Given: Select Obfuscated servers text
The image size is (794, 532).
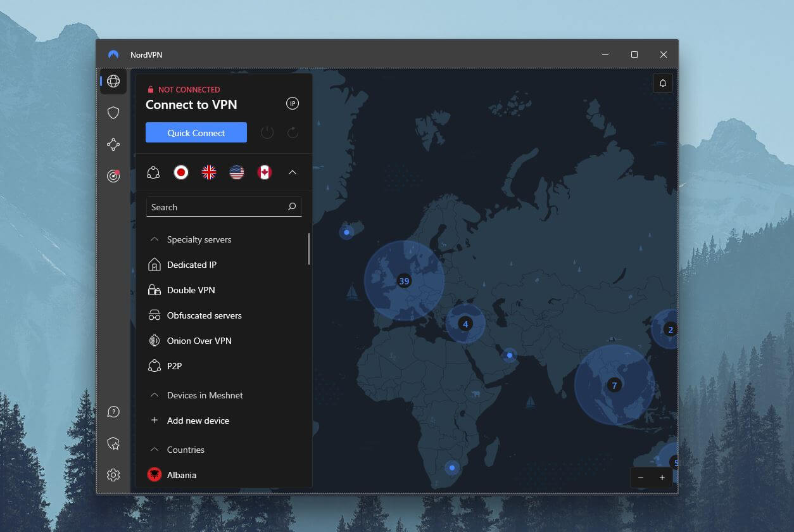Looking at the screenshot, I should (205, 315).
